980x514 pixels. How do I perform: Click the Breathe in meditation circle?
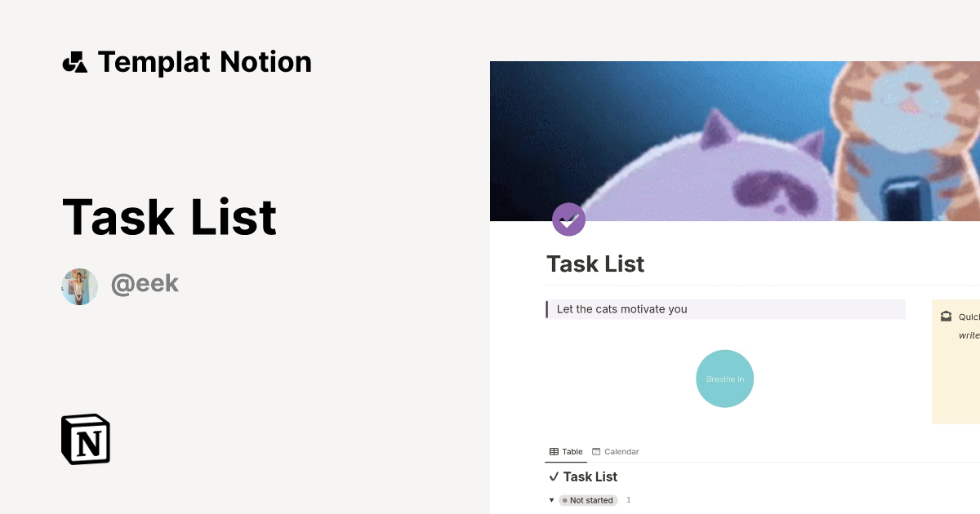(724, 379)
